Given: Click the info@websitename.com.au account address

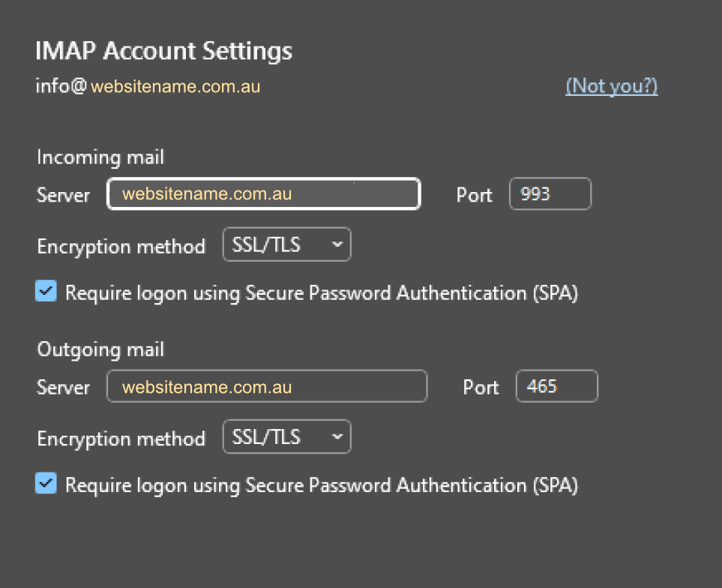Looking at the screenshot, I should 148,86.
